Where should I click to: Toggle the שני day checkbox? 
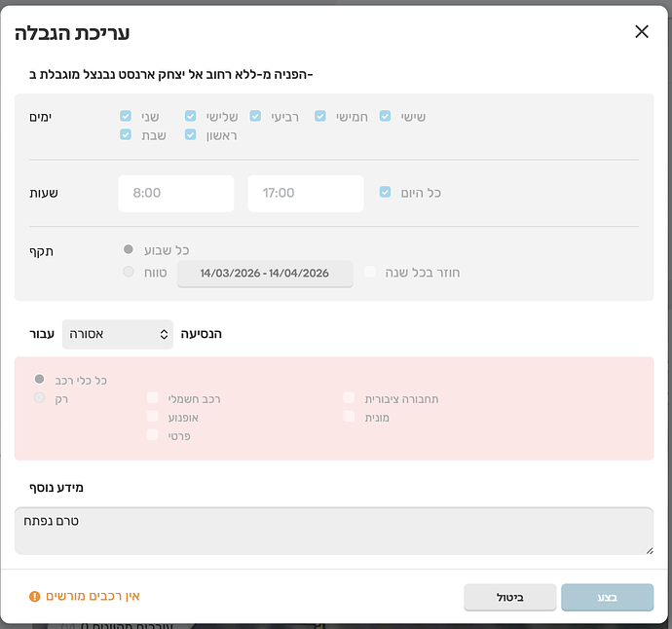[x=126, y=116]
